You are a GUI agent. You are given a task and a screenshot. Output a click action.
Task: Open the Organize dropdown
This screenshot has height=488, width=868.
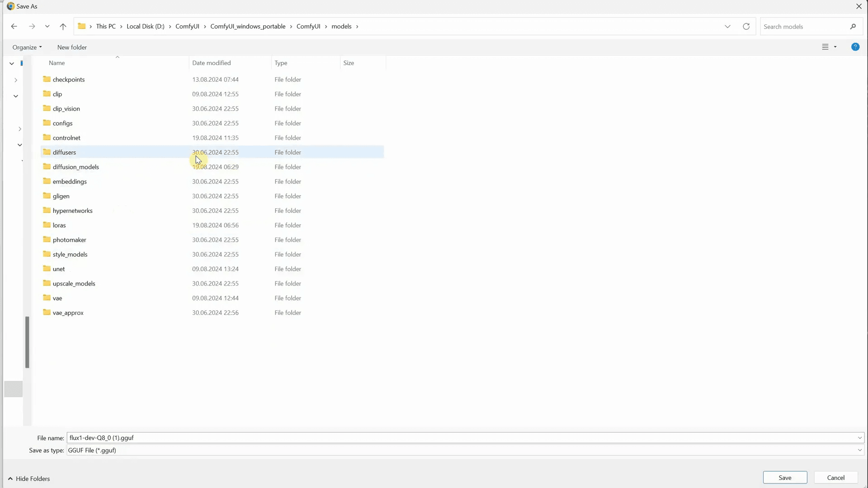click(26, 47)
